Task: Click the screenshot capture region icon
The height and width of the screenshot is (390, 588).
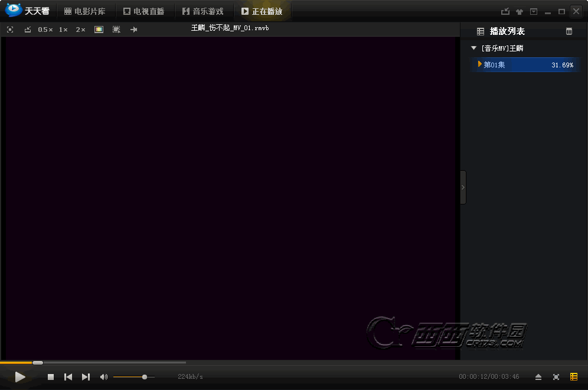Action: point(117,30)
